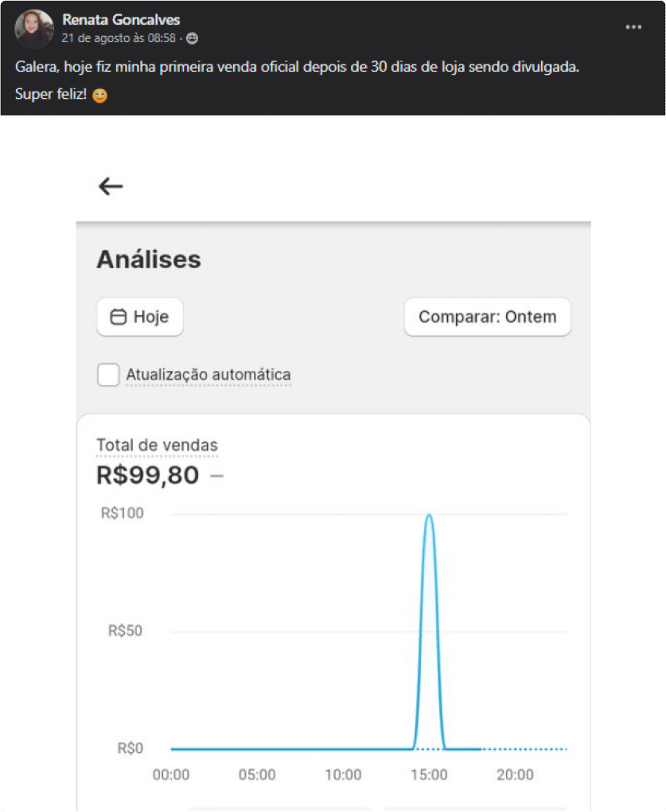666x812 pixels.
Task: Click Renata Goncalves' profile picture
Action: tap(34, 29)
